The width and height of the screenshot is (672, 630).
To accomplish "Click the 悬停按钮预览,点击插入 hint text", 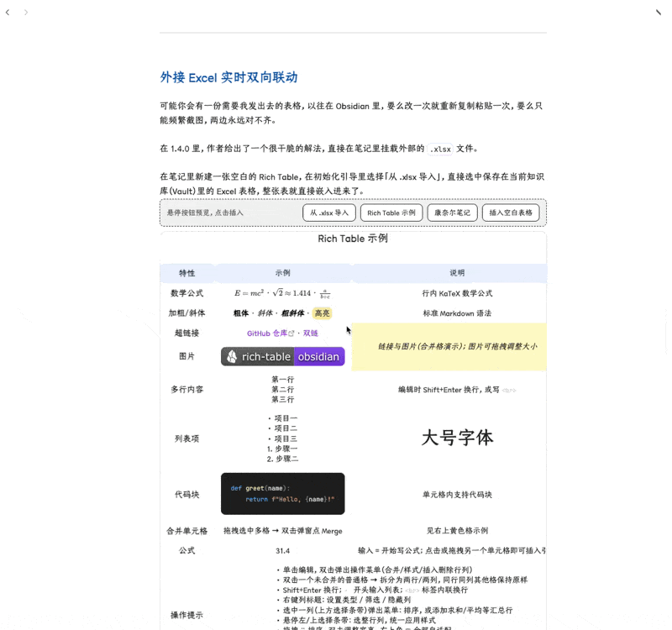I will (x=205, y=213).
